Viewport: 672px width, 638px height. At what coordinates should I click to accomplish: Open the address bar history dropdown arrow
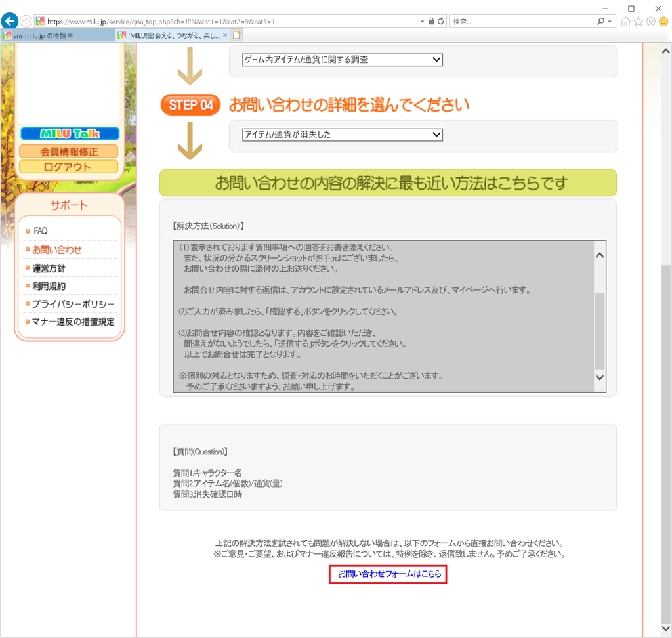[422, 22]
